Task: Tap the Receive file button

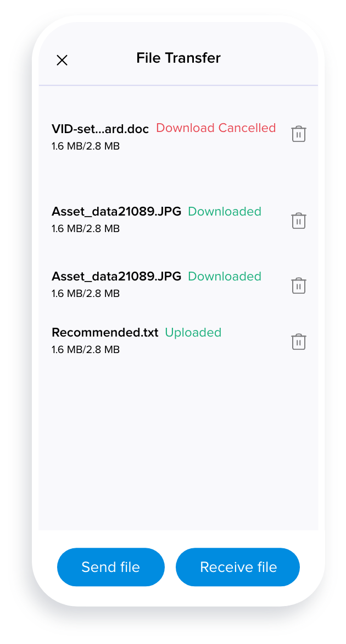Action: pos(238,567)
